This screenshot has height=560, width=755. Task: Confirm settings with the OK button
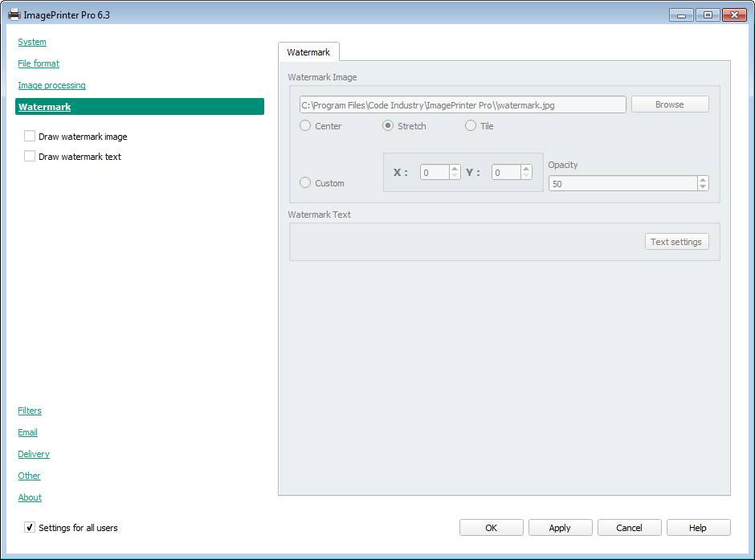491,528
